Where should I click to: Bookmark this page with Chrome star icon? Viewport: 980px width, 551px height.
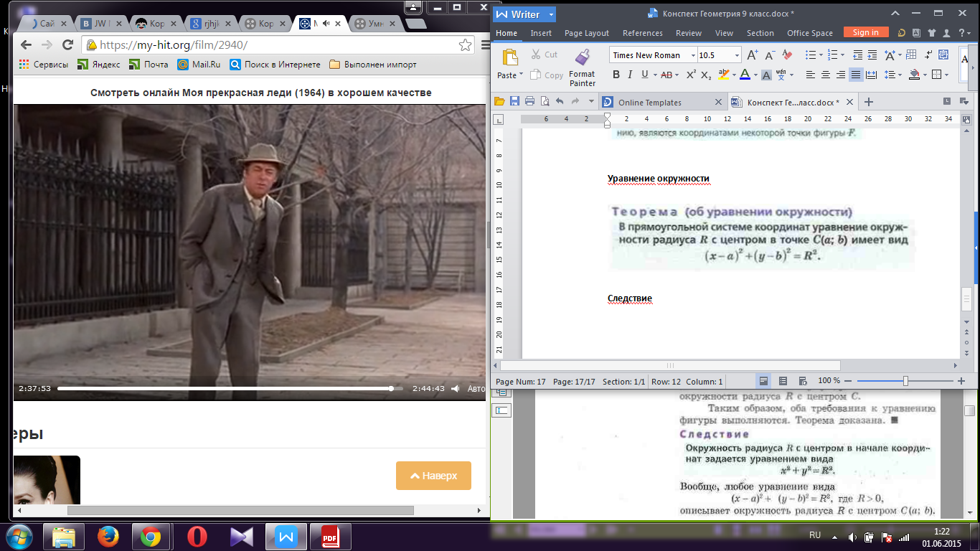[x=465, y=44]
